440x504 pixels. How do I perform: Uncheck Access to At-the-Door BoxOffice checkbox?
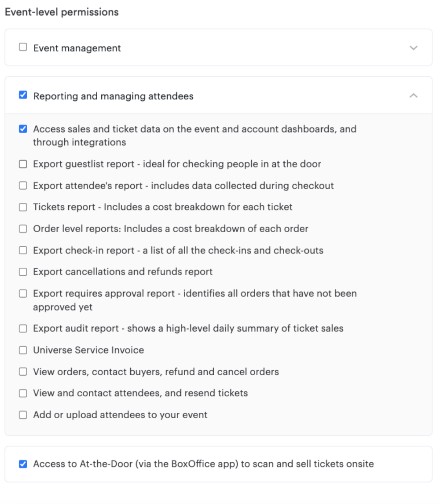point(23,464)
